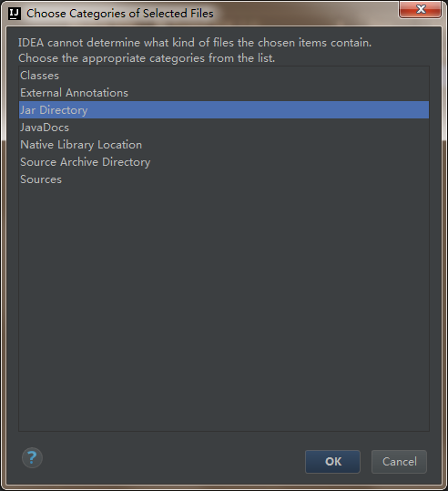
Task: Dismiss the dialog using Cancel
Action: (x=399, y=462)
